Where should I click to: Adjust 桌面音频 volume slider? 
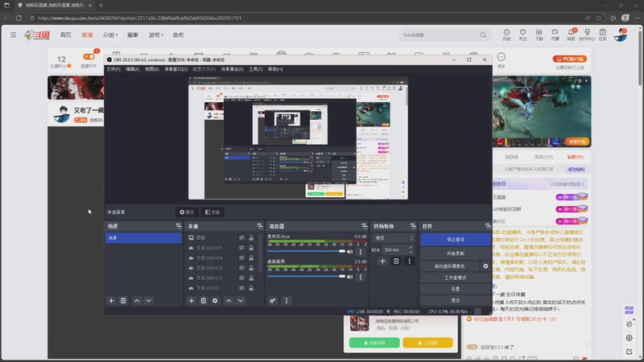pos(306,277)
